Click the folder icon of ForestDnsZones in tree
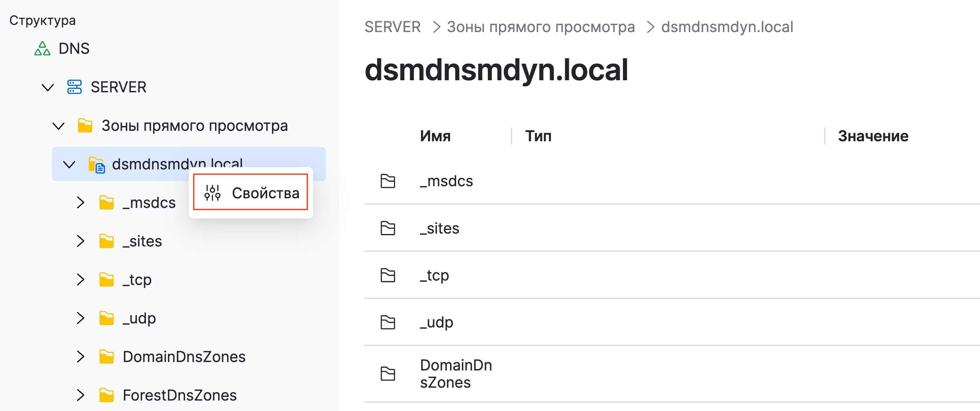 click(x=107, y=395)
